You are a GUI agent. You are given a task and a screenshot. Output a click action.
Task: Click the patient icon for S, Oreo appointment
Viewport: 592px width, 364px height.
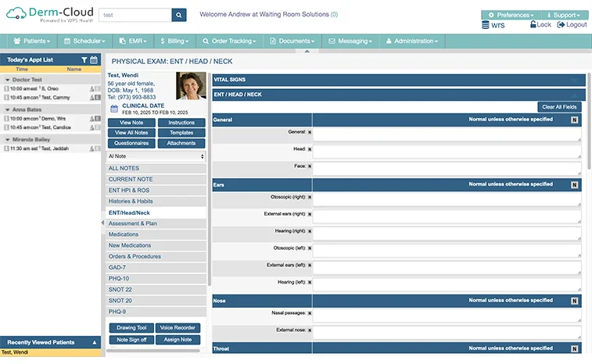tap(91, 88)
